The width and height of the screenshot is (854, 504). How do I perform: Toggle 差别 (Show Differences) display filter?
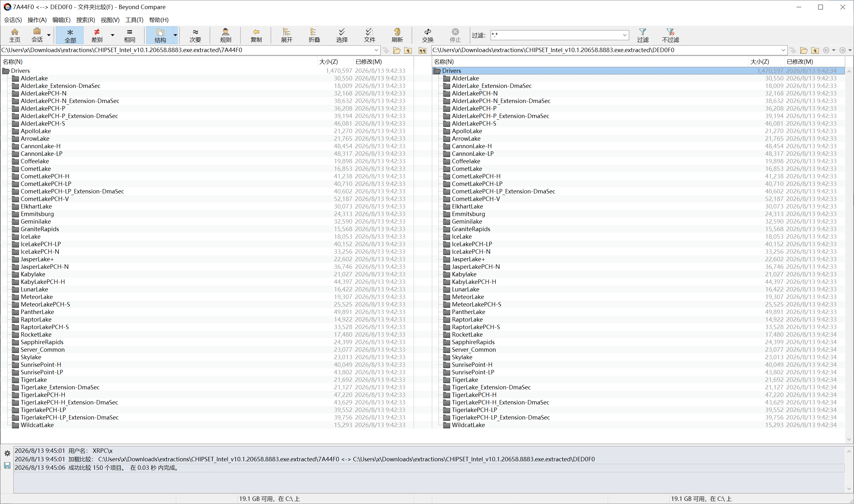point(97,35)
